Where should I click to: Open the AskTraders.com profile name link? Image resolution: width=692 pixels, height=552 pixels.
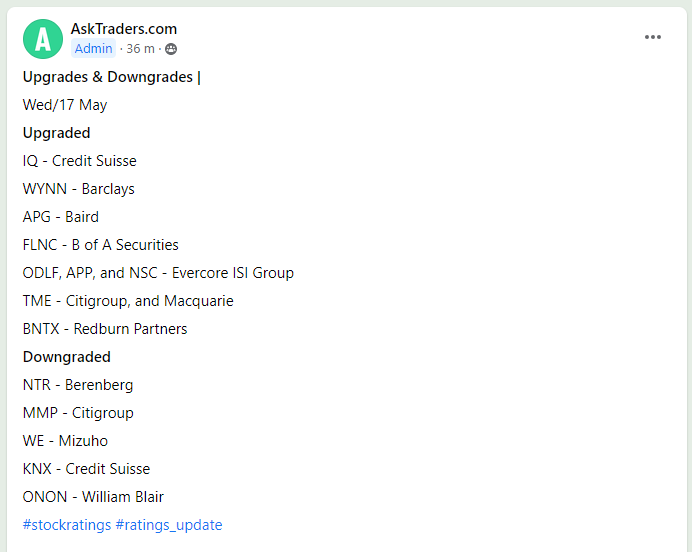click(x=124, y=29)
